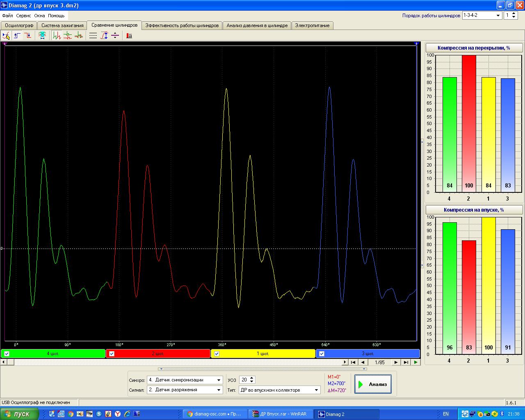
Task: Click the red bar '10' icon
Action: (x=129, y=36)
